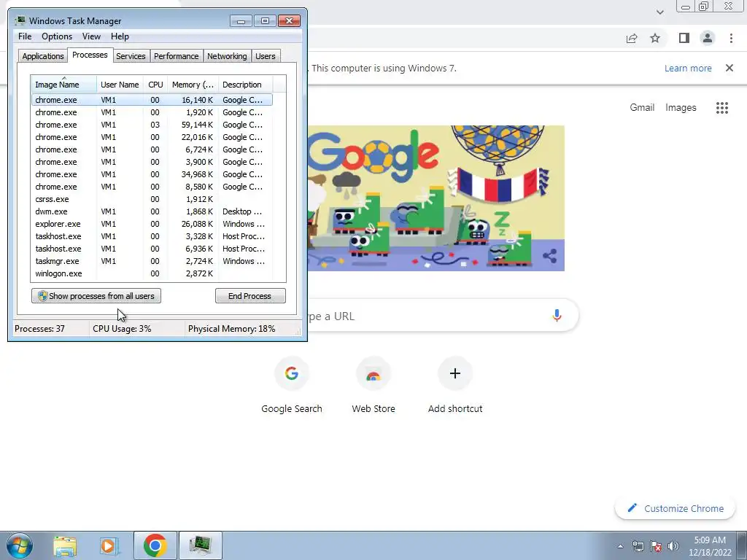Open the Chrome share page icon
The image size is (747, 560).
tap(632, 38)
